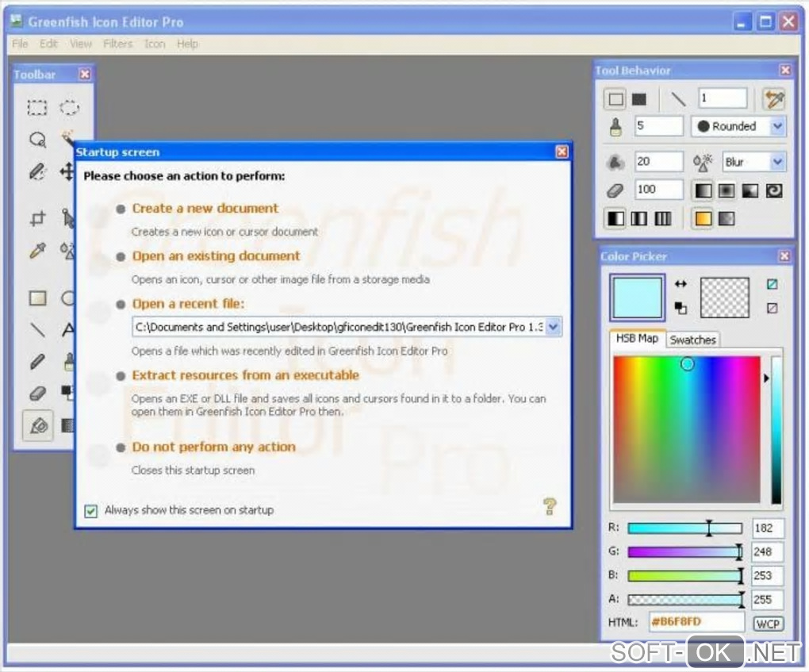Viewport: 809px width, 672px height.
Task: Open the Blur retouch mode dropdown
Action: 777,162
